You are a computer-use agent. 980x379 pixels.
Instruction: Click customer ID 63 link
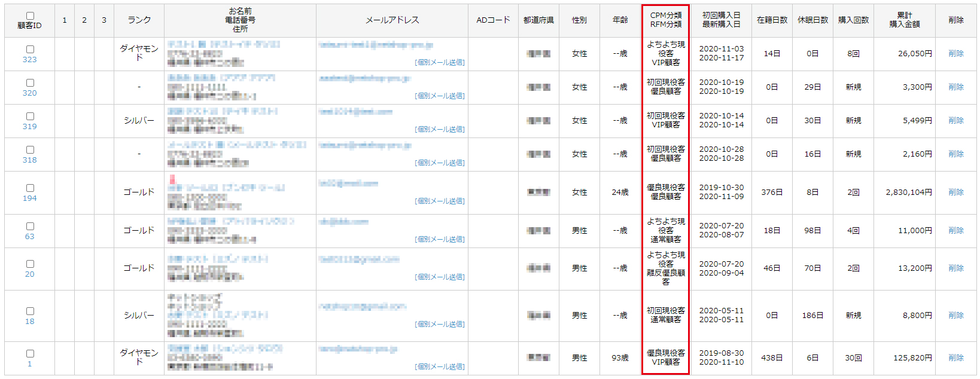[29, 237]
